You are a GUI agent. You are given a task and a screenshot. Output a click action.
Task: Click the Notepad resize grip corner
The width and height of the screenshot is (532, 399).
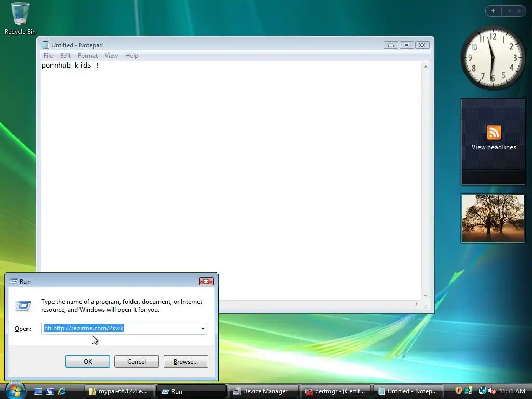[x=426, y=305]
